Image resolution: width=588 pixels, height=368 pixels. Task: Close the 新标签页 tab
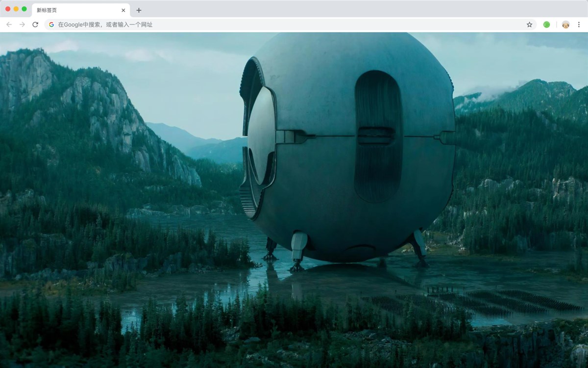123,10
